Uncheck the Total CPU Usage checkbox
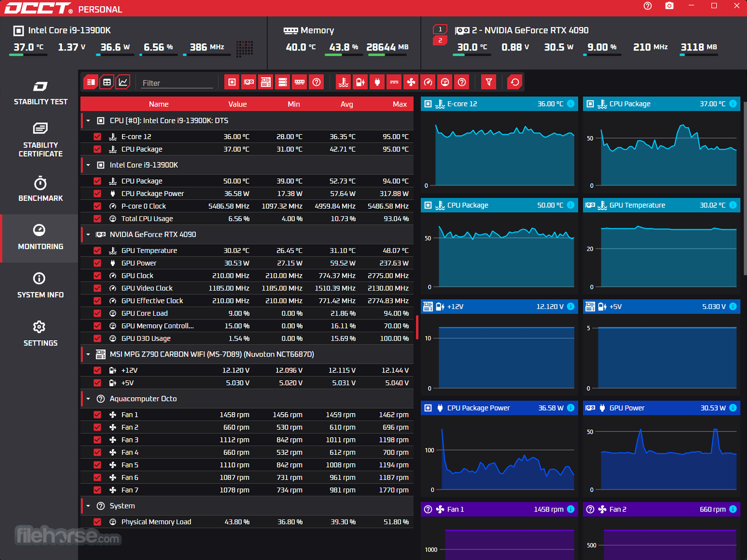 point(97,218)
